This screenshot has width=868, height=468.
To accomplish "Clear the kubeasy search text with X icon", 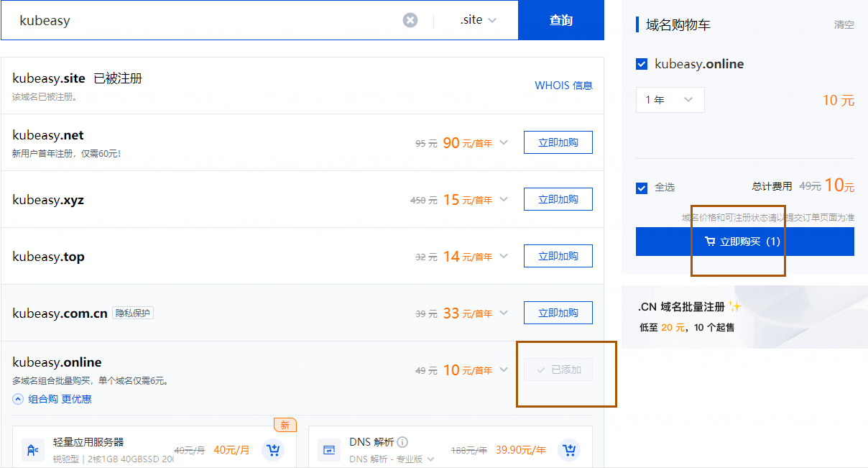I will 410,20.
